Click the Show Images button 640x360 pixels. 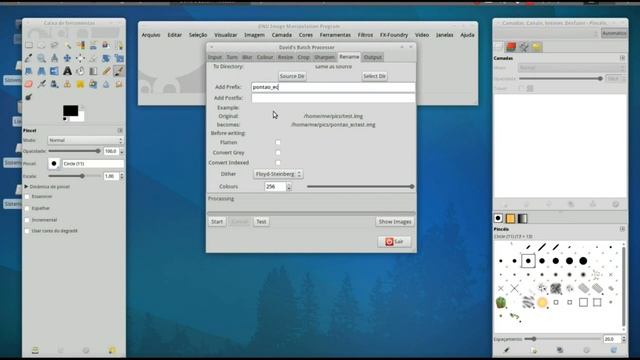(x=395, y=222)
